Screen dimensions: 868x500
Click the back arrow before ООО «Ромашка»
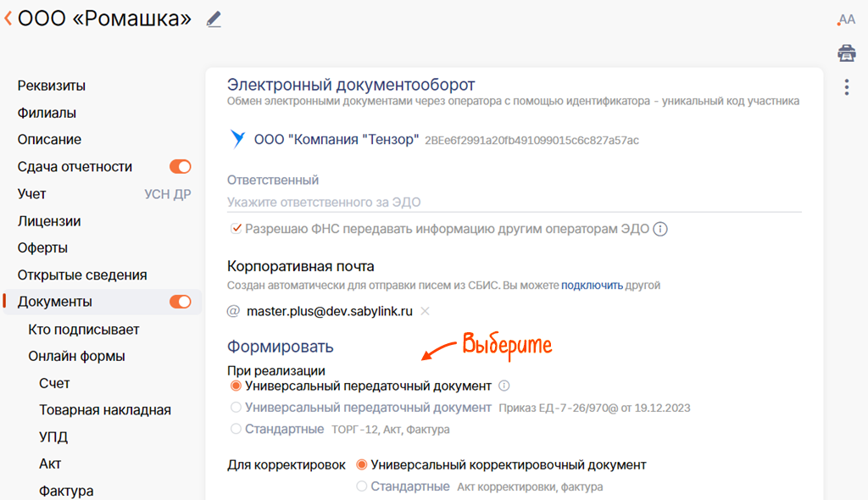point(8,19)
